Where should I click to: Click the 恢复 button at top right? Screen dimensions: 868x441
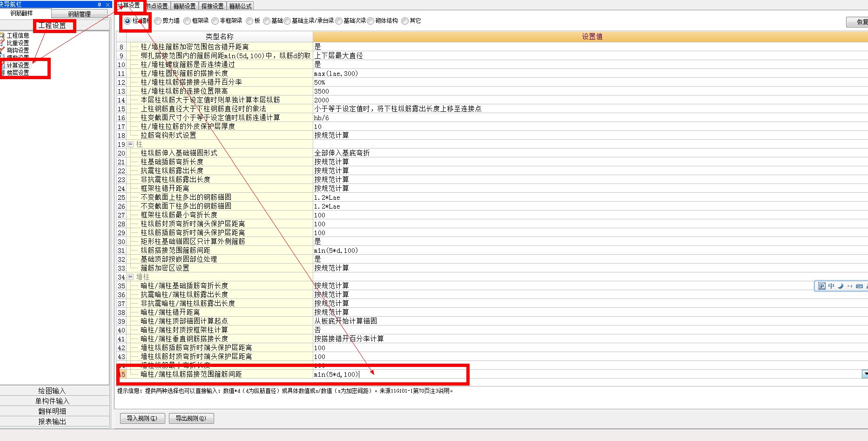(858, 22)
